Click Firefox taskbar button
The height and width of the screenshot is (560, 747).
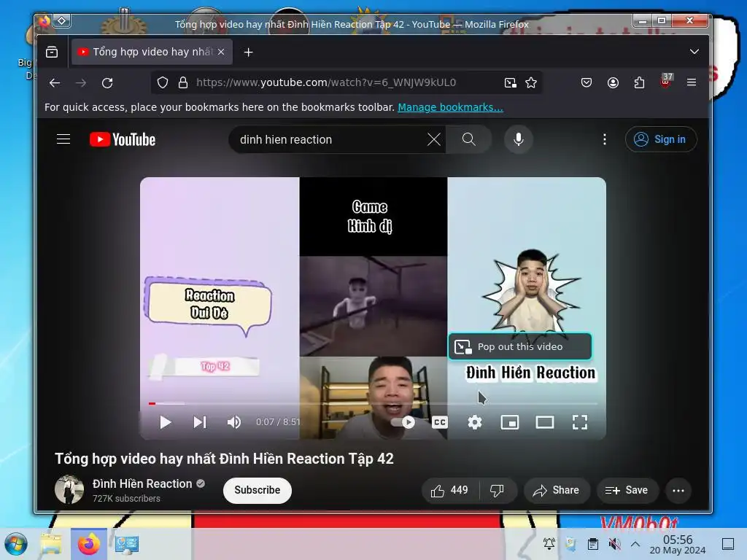click(x=88, y=544)
